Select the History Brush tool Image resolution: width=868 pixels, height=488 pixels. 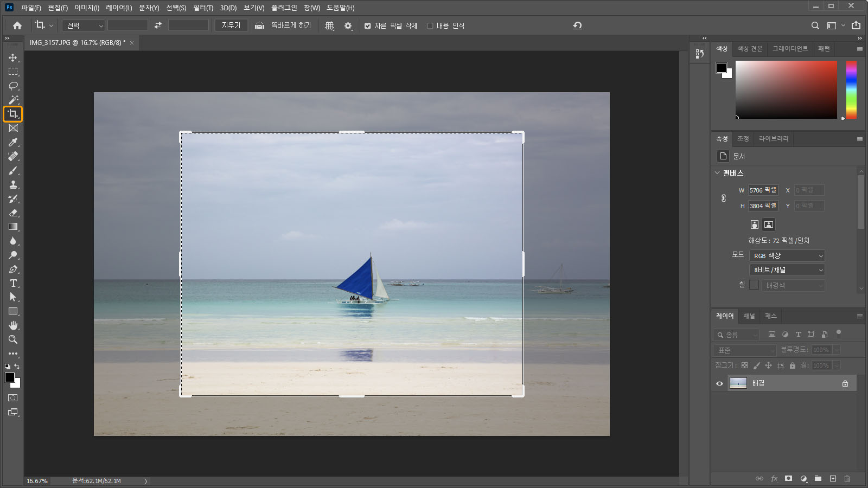pos(13,198)
